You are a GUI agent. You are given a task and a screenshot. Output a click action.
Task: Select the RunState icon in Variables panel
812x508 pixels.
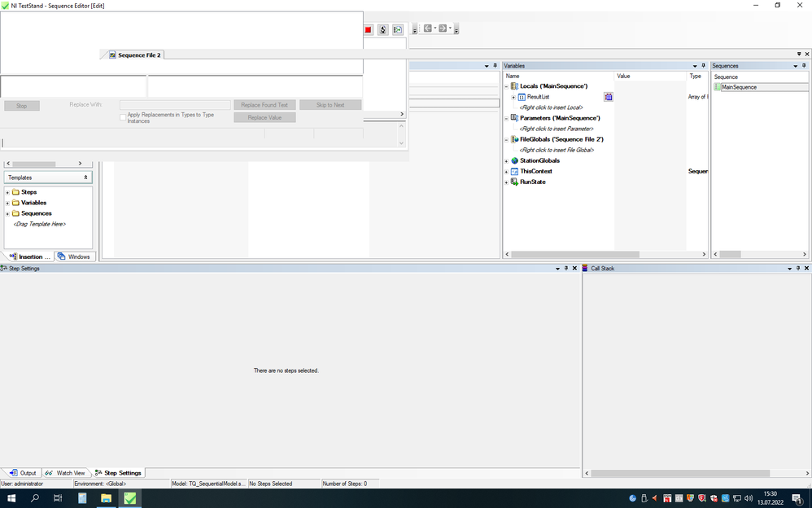coord(514,182)
